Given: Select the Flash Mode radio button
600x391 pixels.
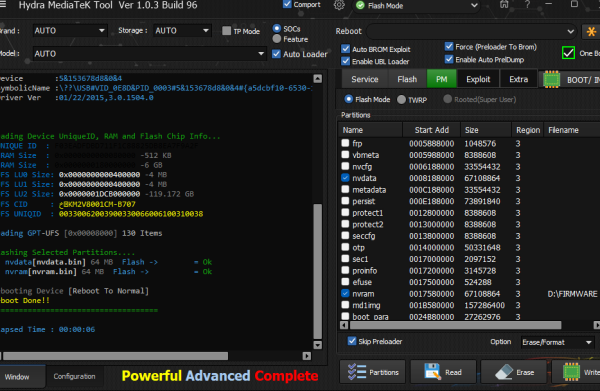Looking at the screenshot, I should [x=349, y=99].
